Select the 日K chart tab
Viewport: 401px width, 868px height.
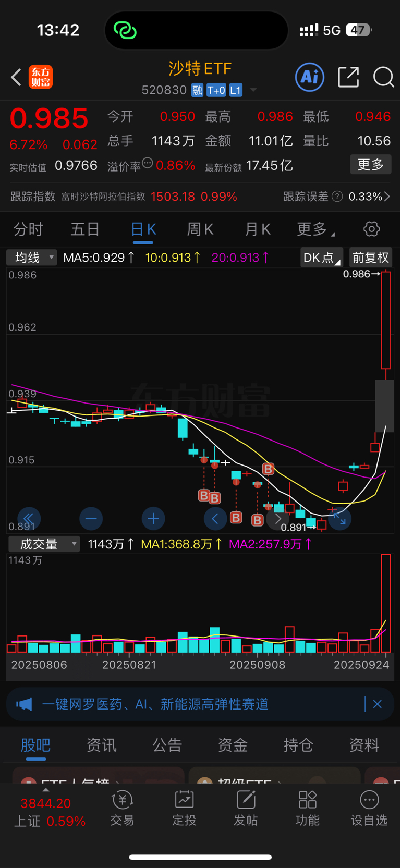(143, 229)
